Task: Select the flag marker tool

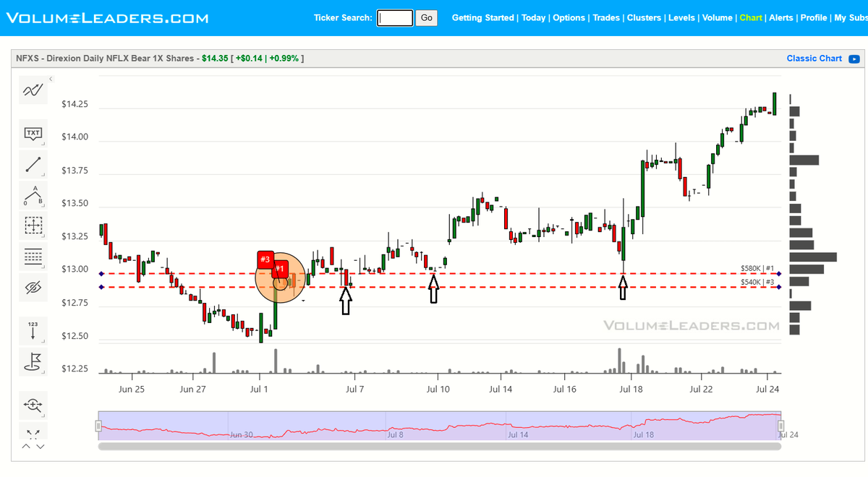Action: coord(33,361)
